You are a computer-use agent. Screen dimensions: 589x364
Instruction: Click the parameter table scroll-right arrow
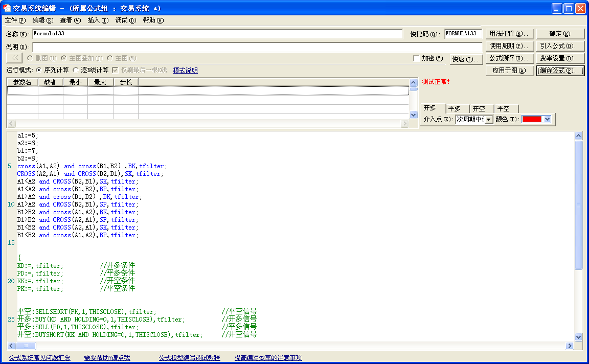pyautogui.click(x=404, y=124)
